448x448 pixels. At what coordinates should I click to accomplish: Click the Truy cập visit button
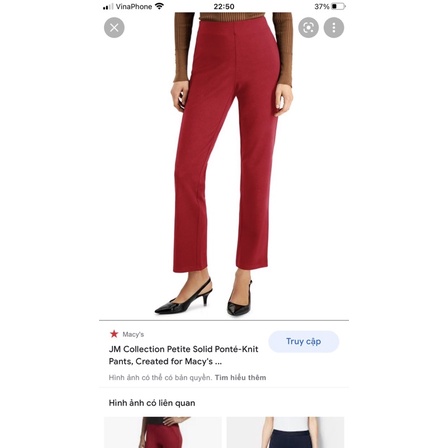(x=304, y=342)
